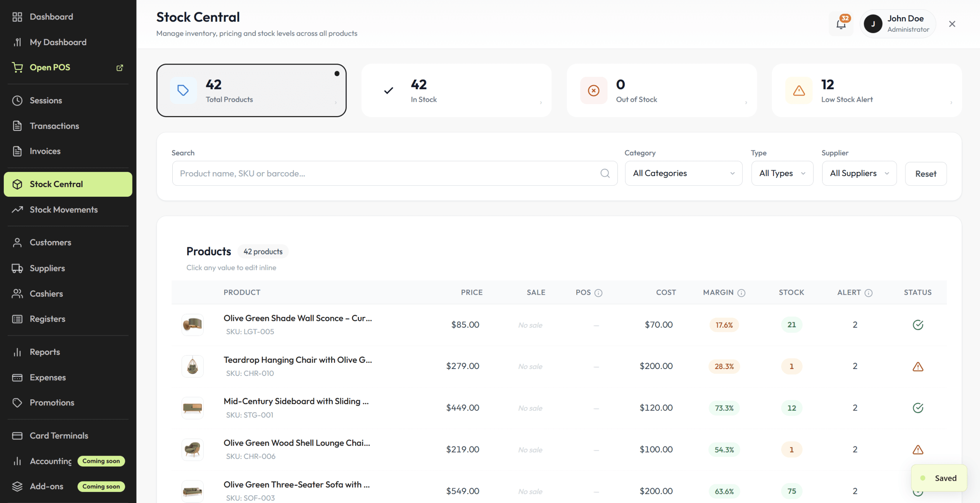This screenshot has width=980, height=503.
Task: Click the Suppliers truck icon
Action: click(17, 268)
